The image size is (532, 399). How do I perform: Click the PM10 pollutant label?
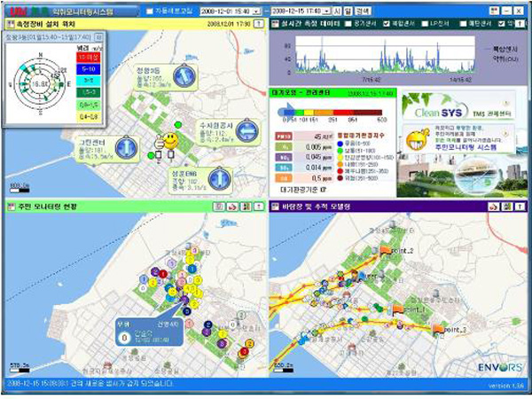pos(284,137)
